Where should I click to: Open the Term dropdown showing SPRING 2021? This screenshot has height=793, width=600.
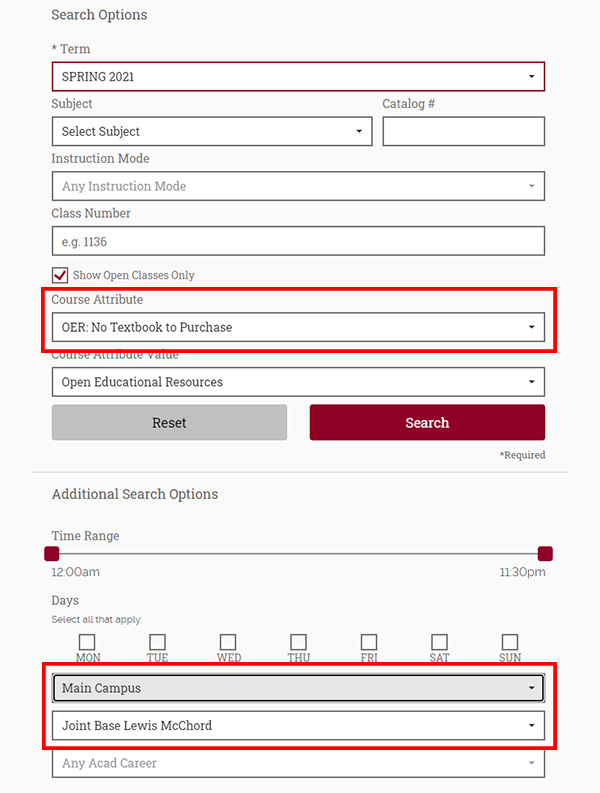[298, 77]
